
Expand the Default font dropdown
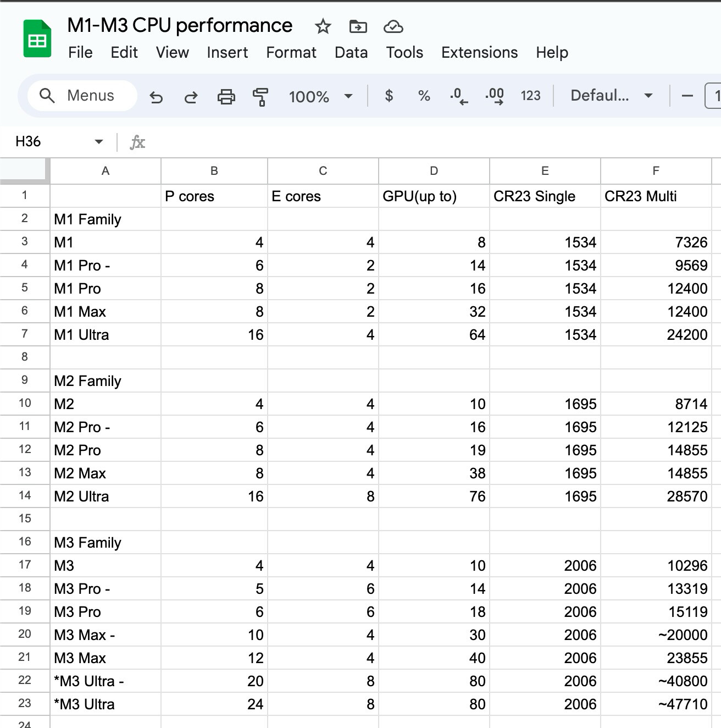point(611,96)
